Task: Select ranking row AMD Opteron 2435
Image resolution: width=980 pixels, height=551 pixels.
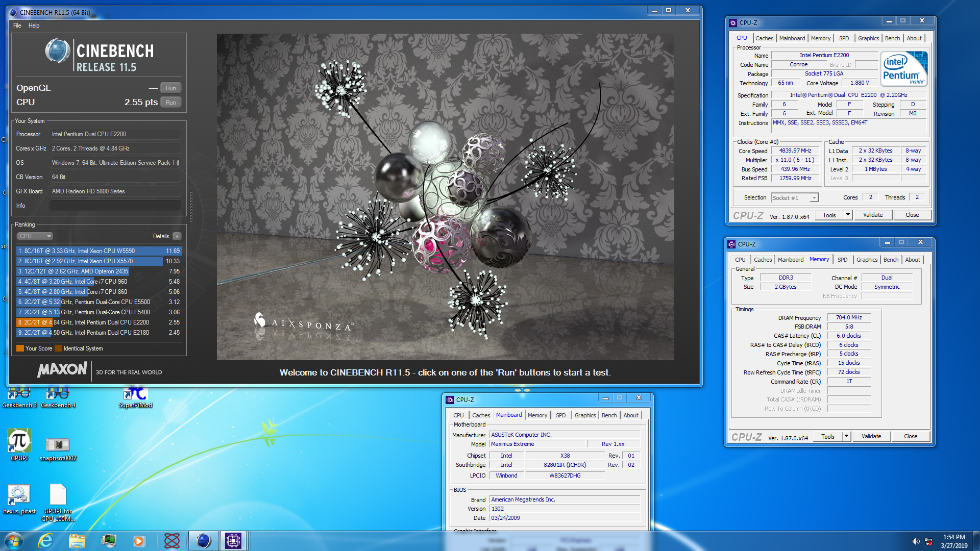Action: [x=99, y=271]
